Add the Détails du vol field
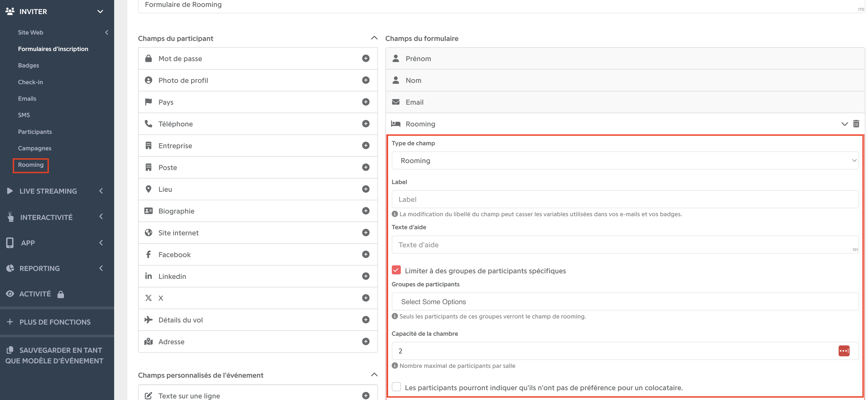This screenshot has height=400, width=868. pos(366,320)
